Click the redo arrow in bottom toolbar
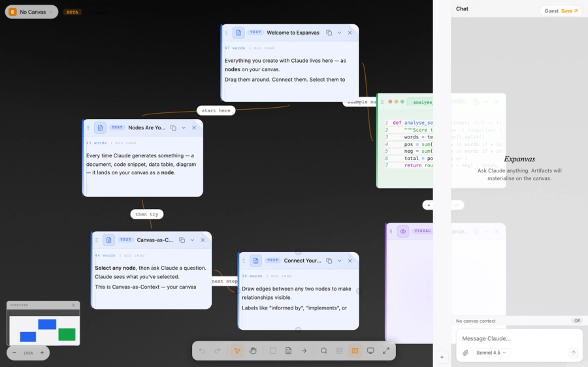 tap(218, 351)
